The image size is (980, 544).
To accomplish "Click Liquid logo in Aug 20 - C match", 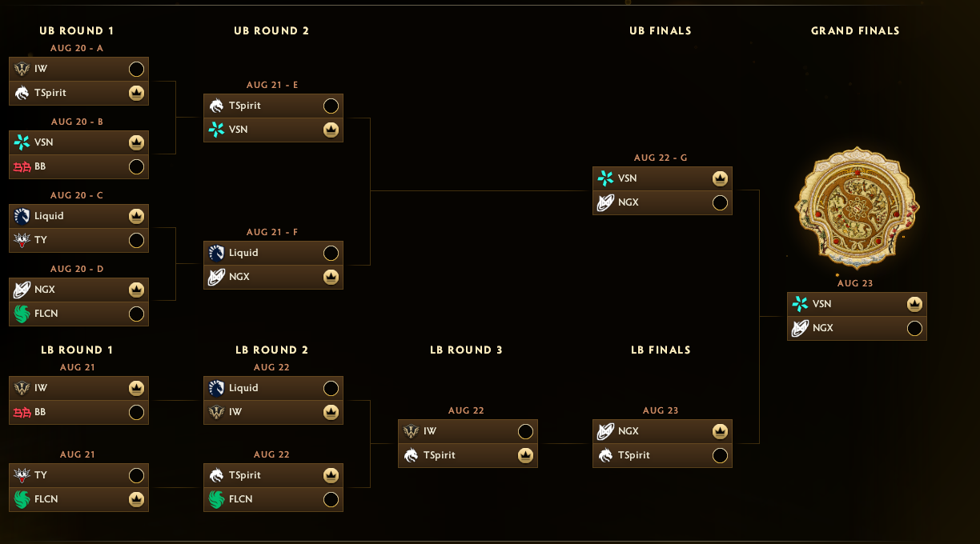I will (22, 216).
